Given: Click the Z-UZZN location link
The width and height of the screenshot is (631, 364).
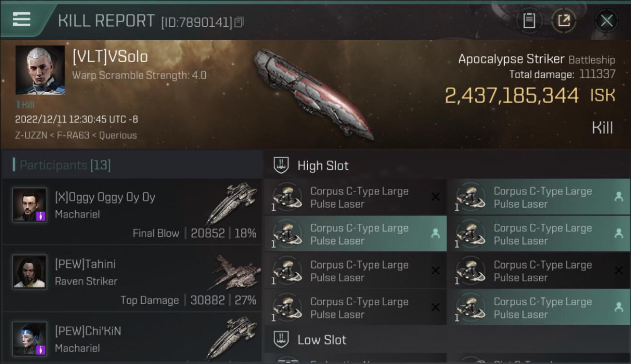Looking at the screenshot, I should [x=32, y=135].
